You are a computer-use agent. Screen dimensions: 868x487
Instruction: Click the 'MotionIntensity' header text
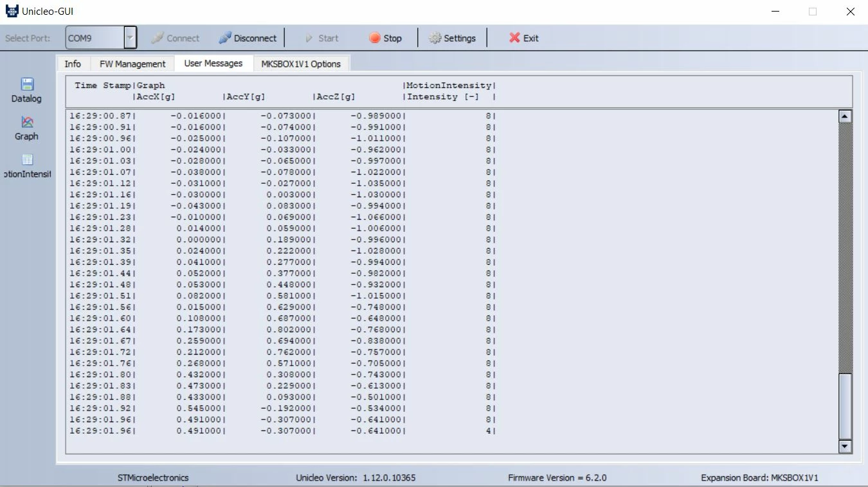[x=449, y=85]
